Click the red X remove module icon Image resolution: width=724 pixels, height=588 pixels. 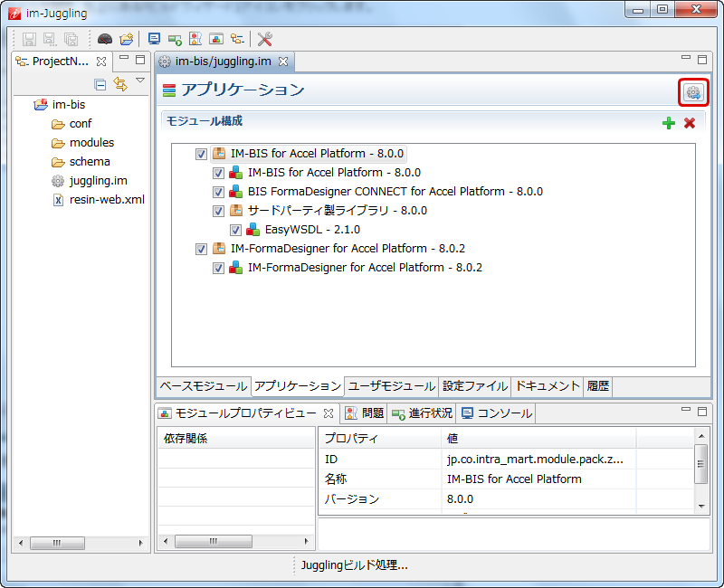[690, 123]
